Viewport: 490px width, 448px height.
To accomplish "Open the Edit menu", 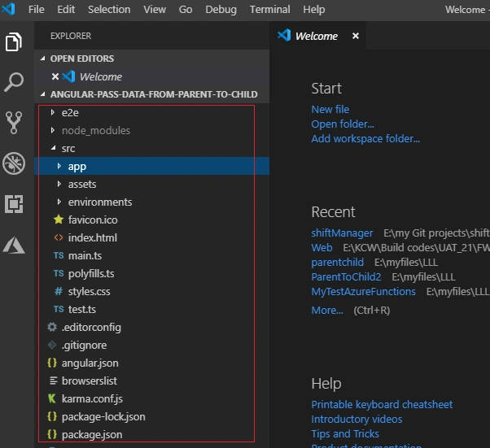I will click(x=66, y=10).
